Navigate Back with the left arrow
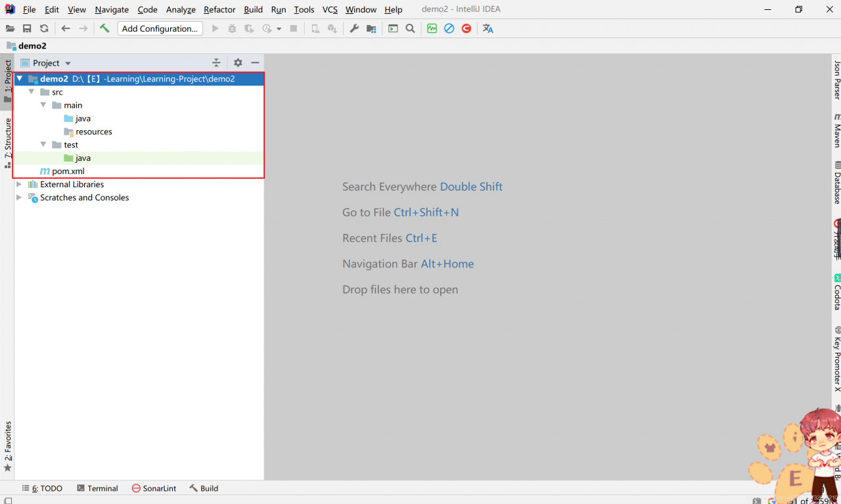 [x=66, y=28]
